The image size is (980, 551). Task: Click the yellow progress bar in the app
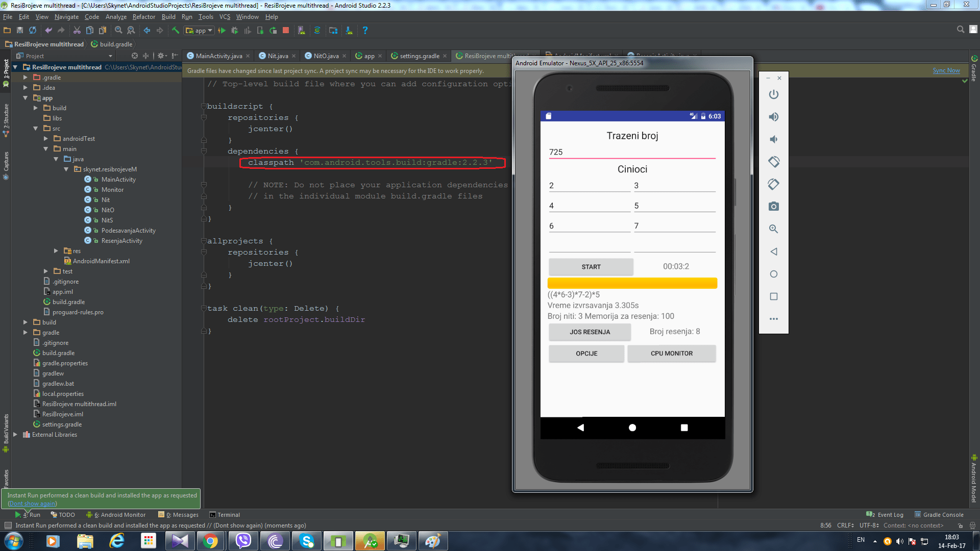point(632,283)
